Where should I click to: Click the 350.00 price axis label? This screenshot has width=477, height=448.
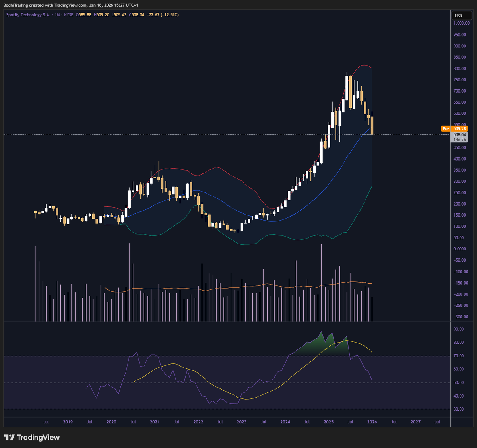click(x=460, y=170)
